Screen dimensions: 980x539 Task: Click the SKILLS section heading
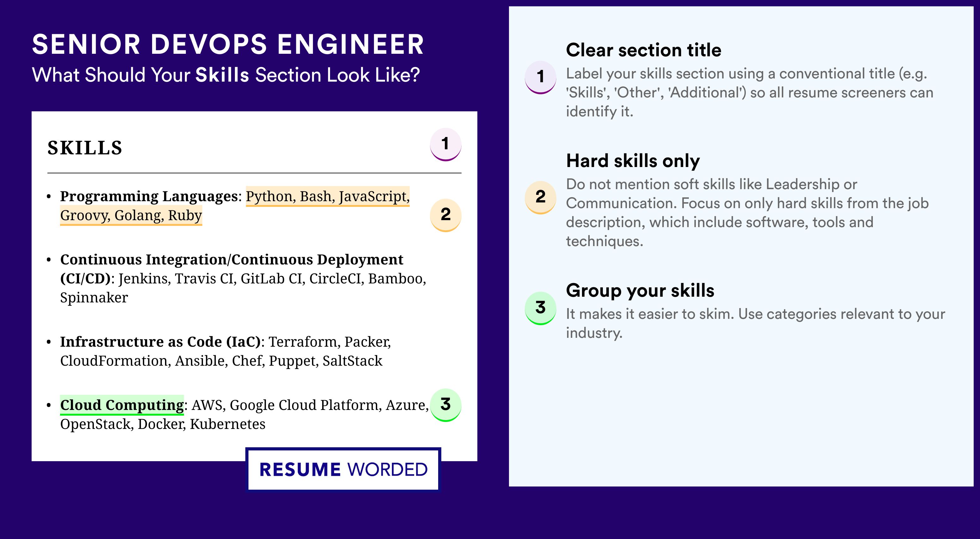[x=85, y=148]
